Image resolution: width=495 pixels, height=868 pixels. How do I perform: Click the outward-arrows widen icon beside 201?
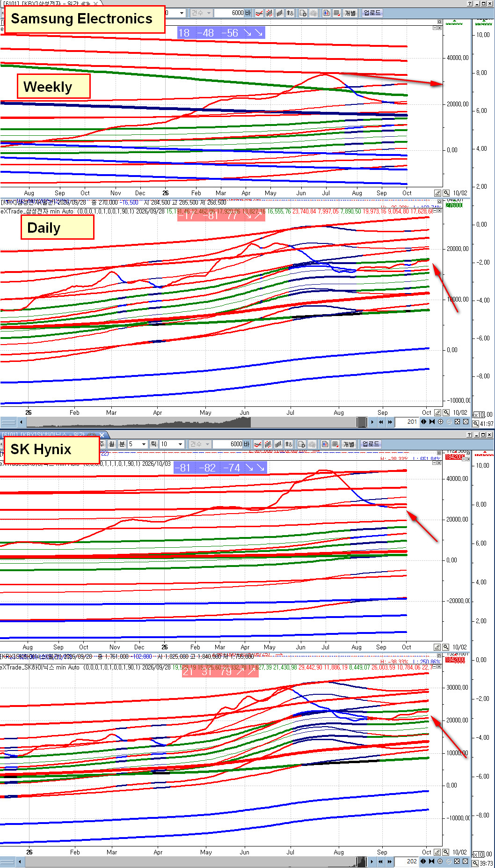pyautogui.click(x=423, y=422)
